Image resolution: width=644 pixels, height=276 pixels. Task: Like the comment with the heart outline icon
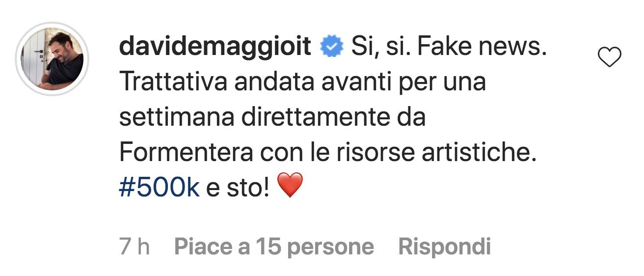coord(611,58)
